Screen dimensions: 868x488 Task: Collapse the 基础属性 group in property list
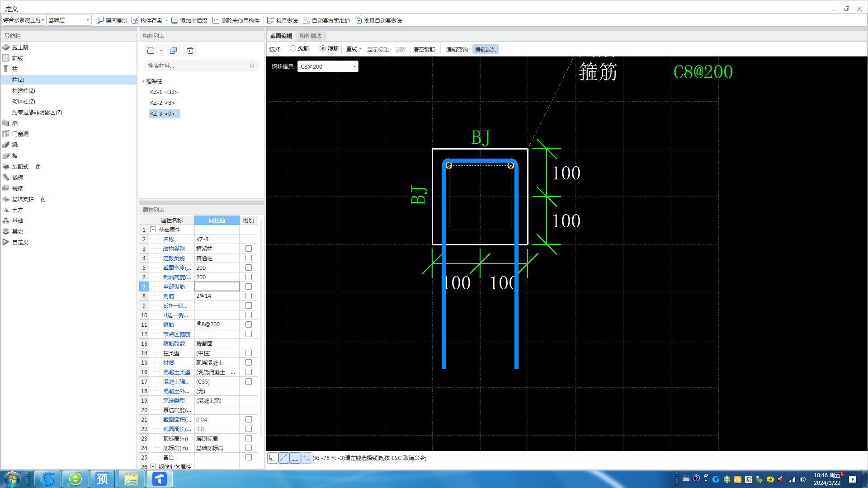[x=153, y=230]
